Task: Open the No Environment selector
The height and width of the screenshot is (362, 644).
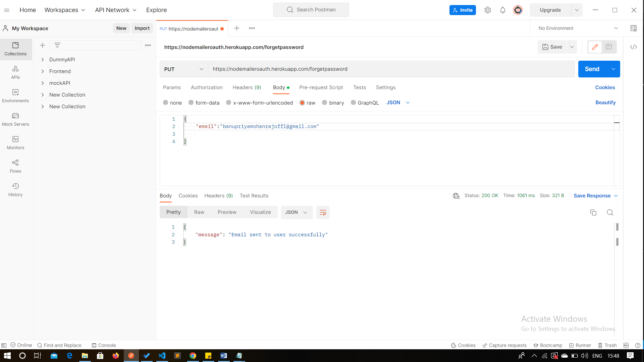Action: (578, 28)
